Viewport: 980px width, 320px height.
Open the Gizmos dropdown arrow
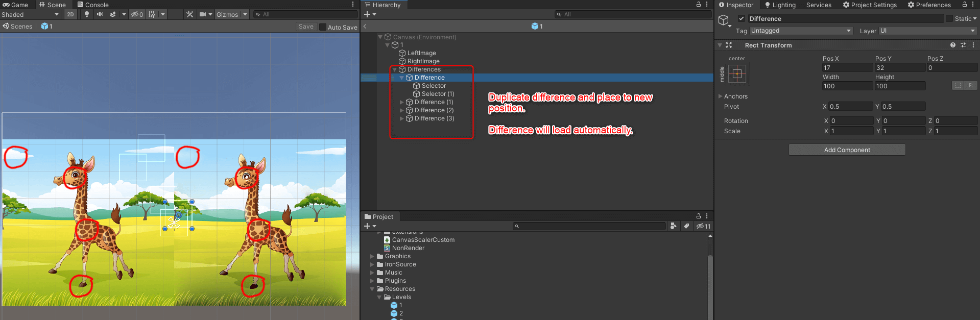[x=245, y=14]
